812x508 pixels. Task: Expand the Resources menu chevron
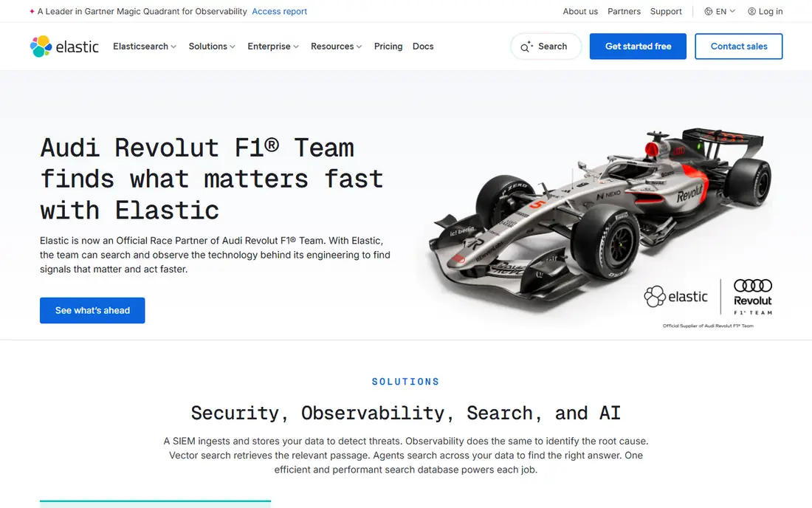359,47
